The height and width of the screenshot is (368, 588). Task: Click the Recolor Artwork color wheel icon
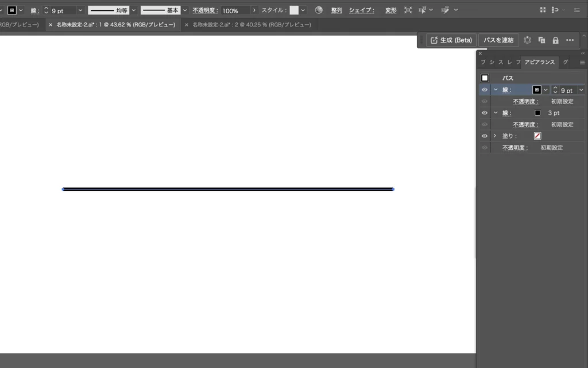[319, 10]
